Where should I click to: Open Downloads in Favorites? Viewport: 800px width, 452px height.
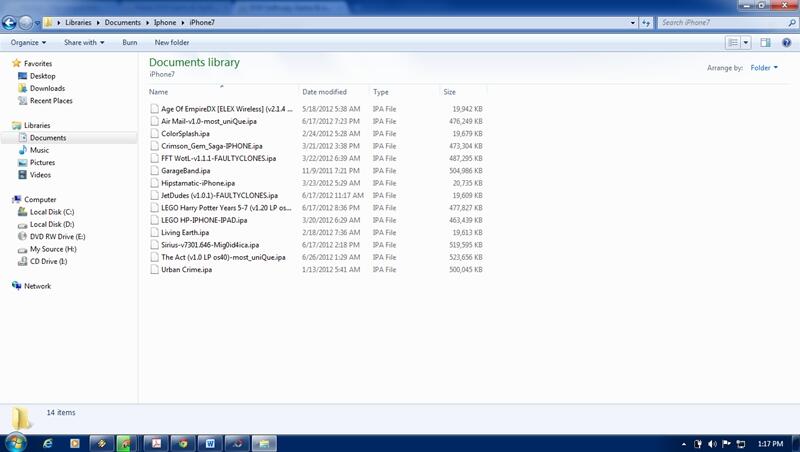tap(47, 88)
